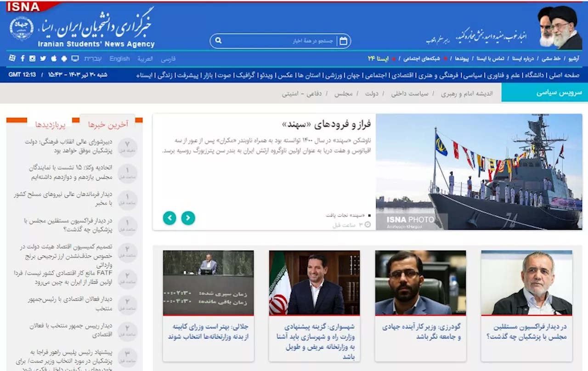Open ISNA's Twitter bird icon
This screenshot has height=371, width=588.
[43, 58]
